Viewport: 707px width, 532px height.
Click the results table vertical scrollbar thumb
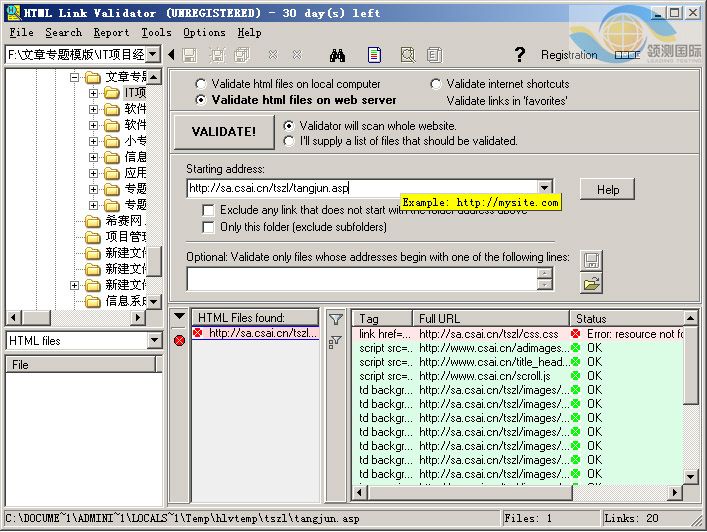point(690,365)
